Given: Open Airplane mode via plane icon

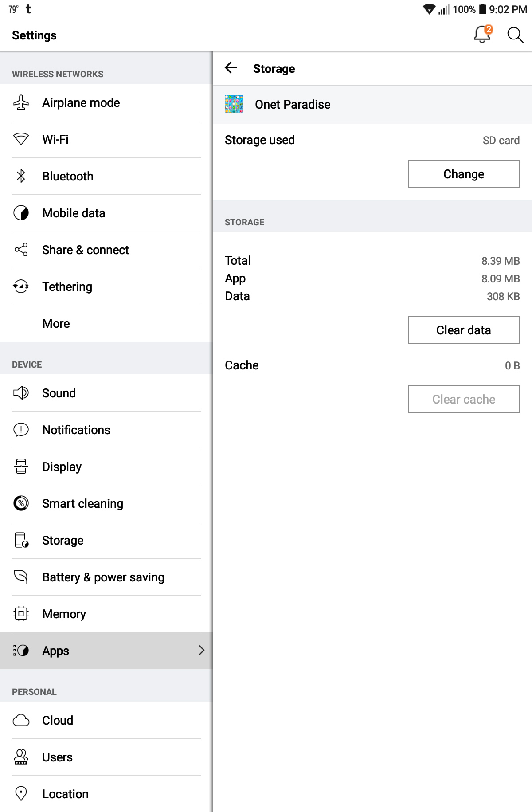Looking at the screenshot, I should click(x=21, y=102).
